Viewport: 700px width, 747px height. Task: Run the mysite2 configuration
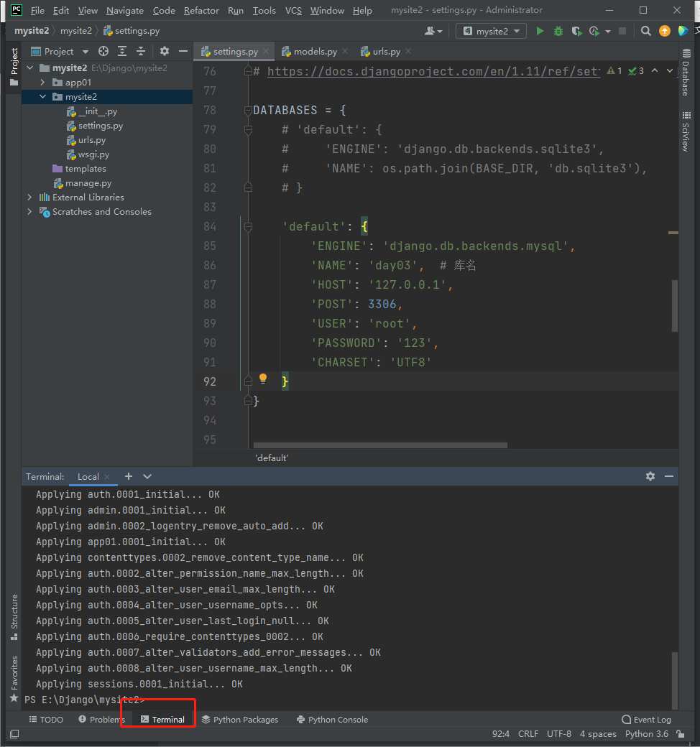pyautogui.click(x=540, y=31)
